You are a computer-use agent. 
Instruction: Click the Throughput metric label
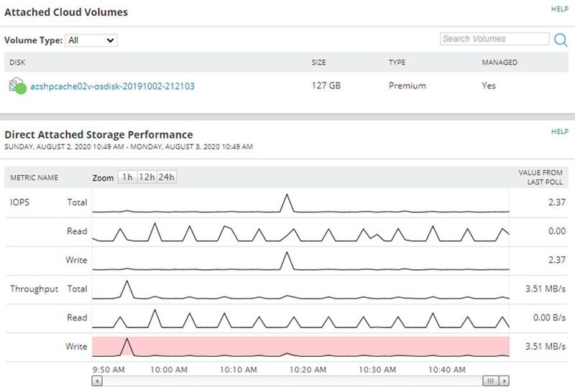click(34, 289)
